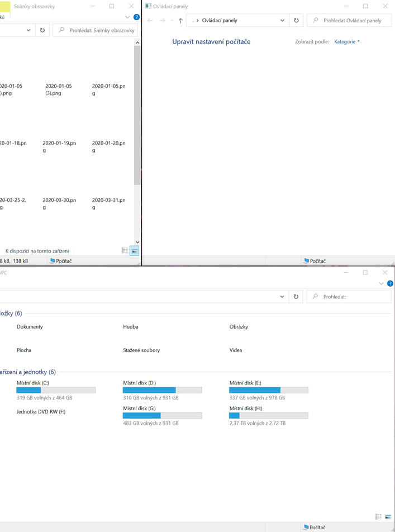
Task: Select file 2020-03-30.png
Action: (59, 203)
